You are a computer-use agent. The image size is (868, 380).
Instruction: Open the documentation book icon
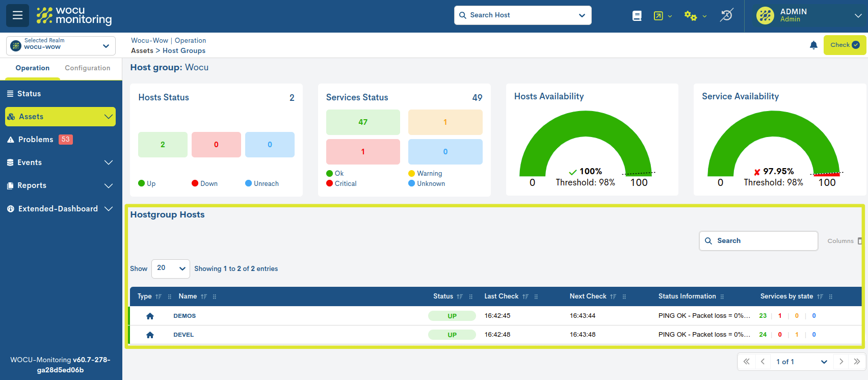pos(637,16)
